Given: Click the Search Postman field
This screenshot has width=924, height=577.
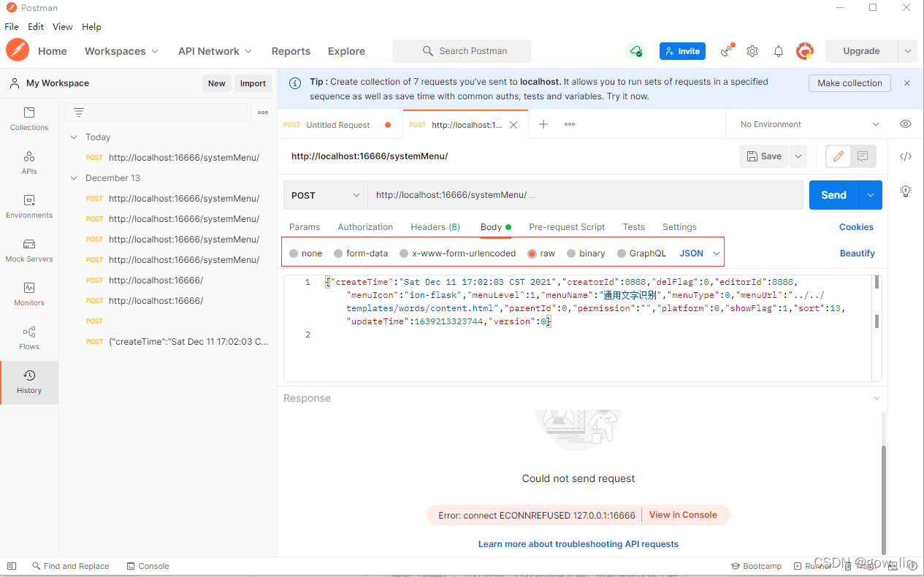Looking at the screenshot, I should [462, 51].
